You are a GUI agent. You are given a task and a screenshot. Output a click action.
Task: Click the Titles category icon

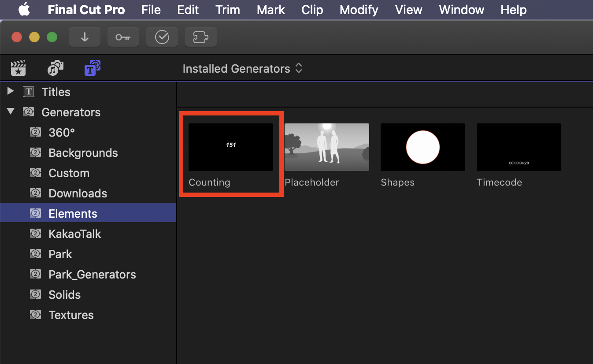coord(29,92)
